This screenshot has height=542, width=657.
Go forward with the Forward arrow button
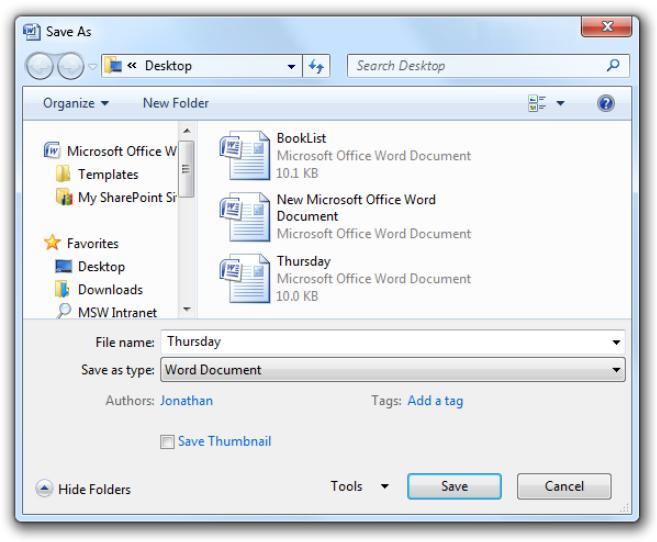(70, 66)
